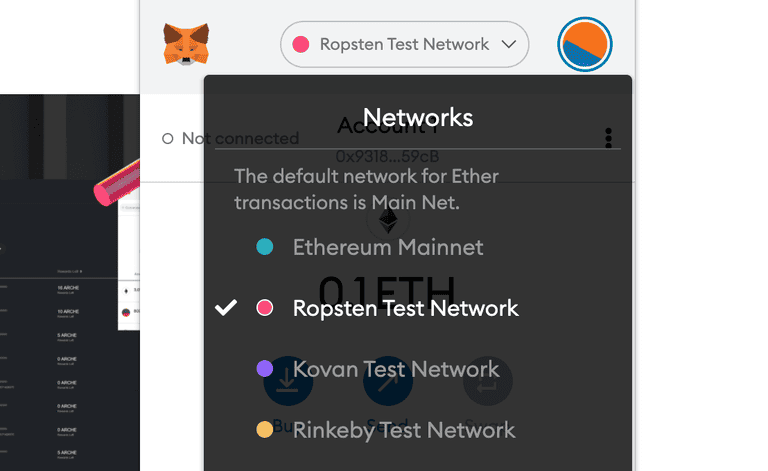The image size is (768, 471).
Task: Click the network selector chevron arrow
Action: [x=509, y=44]
